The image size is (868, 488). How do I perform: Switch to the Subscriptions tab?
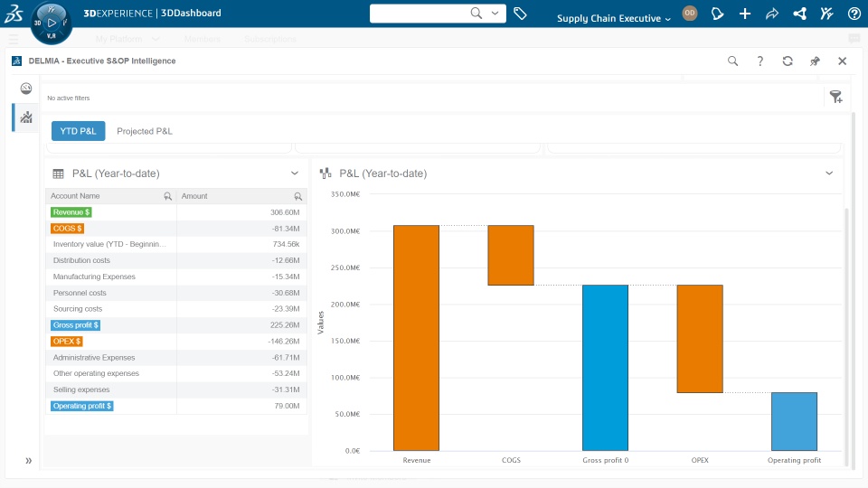[x=270, y=39]
